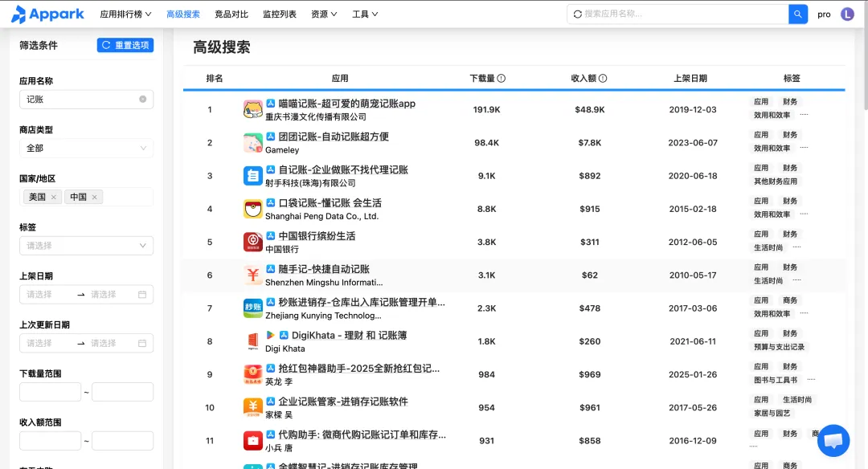Click the 代购助手 app icon
This screenshot has width=868, height=469.
253,441
